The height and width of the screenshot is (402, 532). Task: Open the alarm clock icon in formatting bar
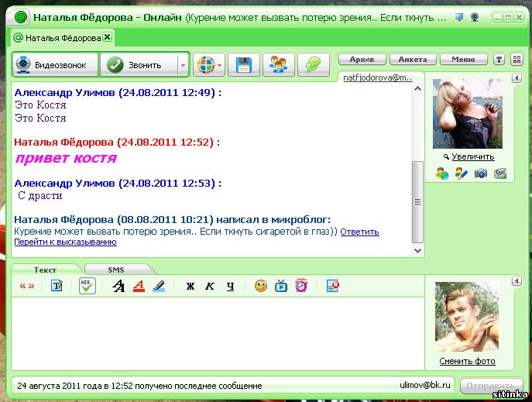pos(300,286)
